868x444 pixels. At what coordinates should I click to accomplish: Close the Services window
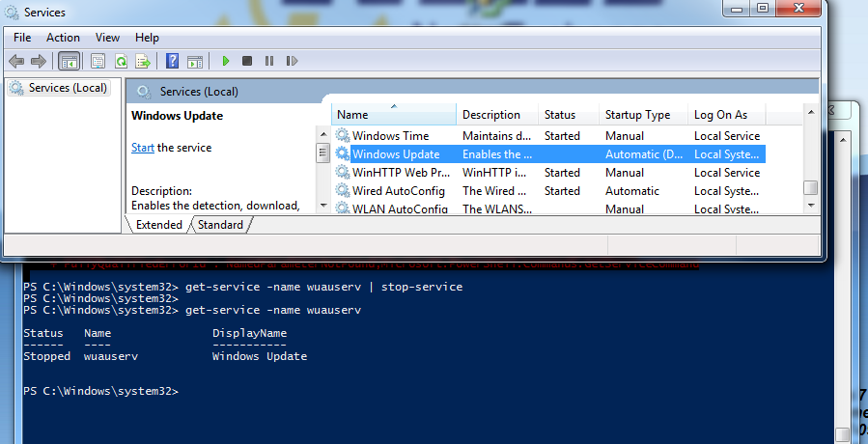[798, 9]
